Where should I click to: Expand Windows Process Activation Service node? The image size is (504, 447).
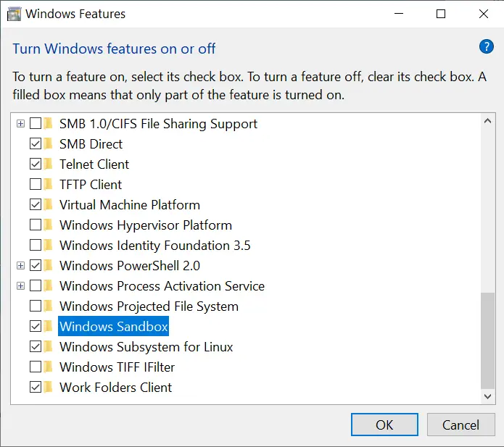pyautogui.click(x=20, y=285)
